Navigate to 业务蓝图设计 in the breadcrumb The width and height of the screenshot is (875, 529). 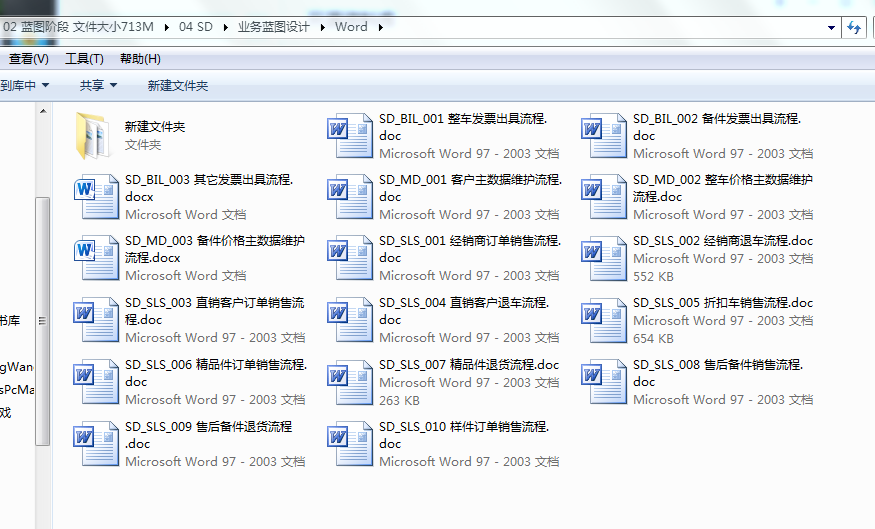(x=274, y=27)
